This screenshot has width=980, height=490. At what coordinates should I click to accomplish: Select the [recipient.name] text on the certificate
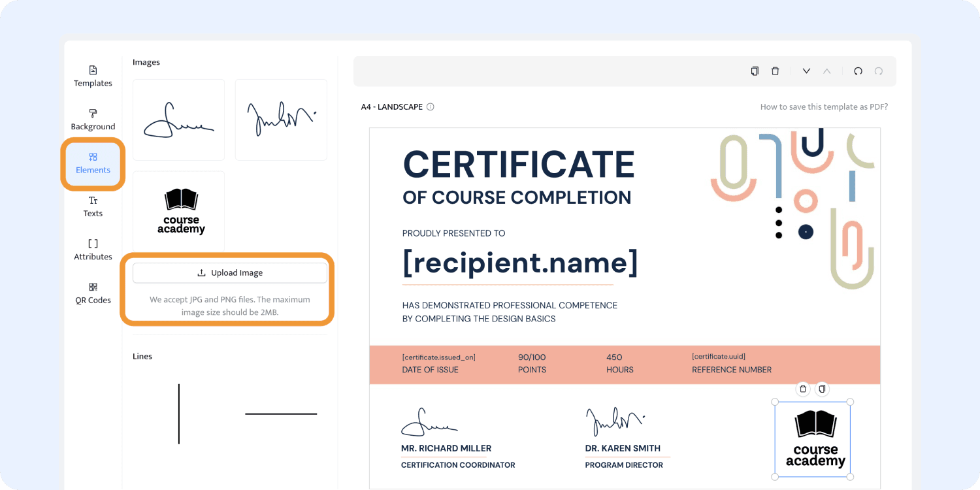tap(520, 262)
